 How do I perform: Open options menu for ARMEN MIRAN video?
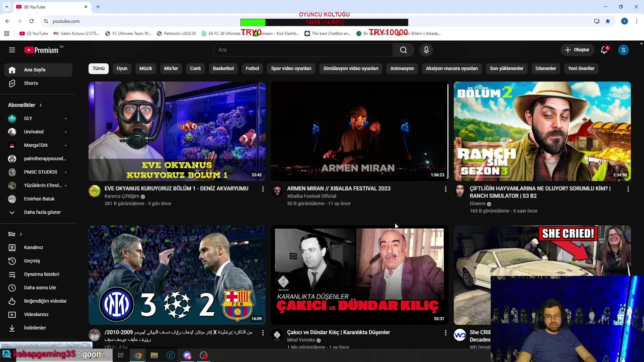pos(445,189)
